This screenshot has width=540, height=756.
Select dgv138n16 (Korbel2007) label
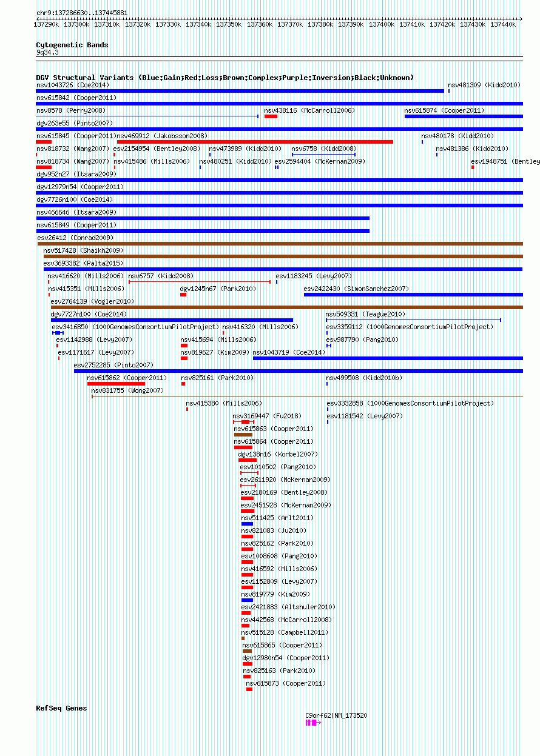pyautogui.click(x=278, y=454)
